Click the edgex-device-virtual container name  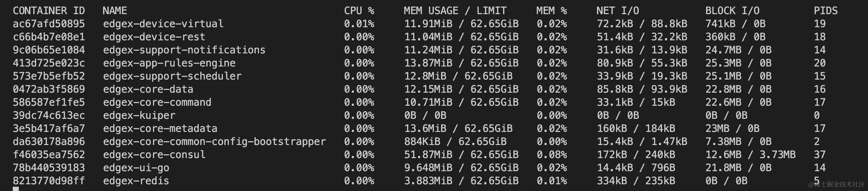point(163,24)
